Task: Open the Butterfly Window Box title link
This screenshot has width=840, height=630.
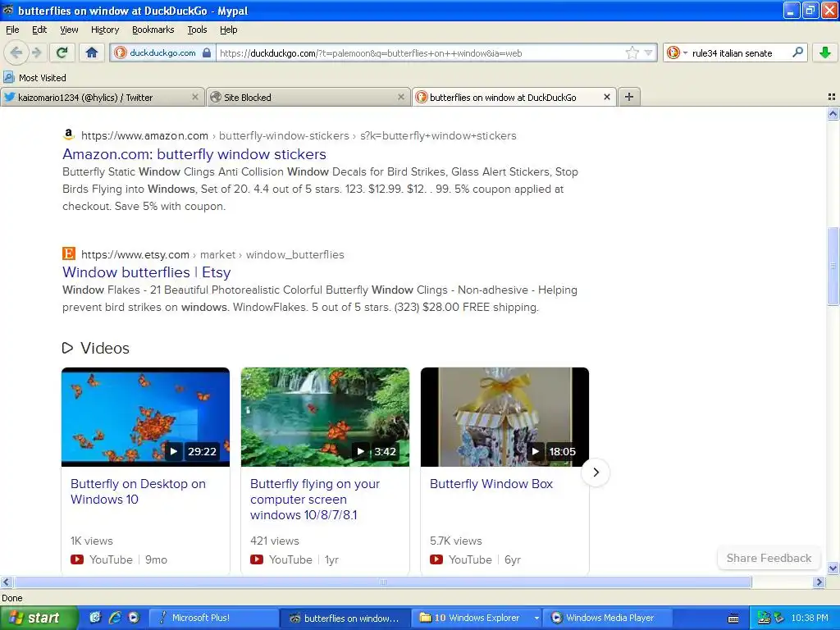Action: click(491, 484)
